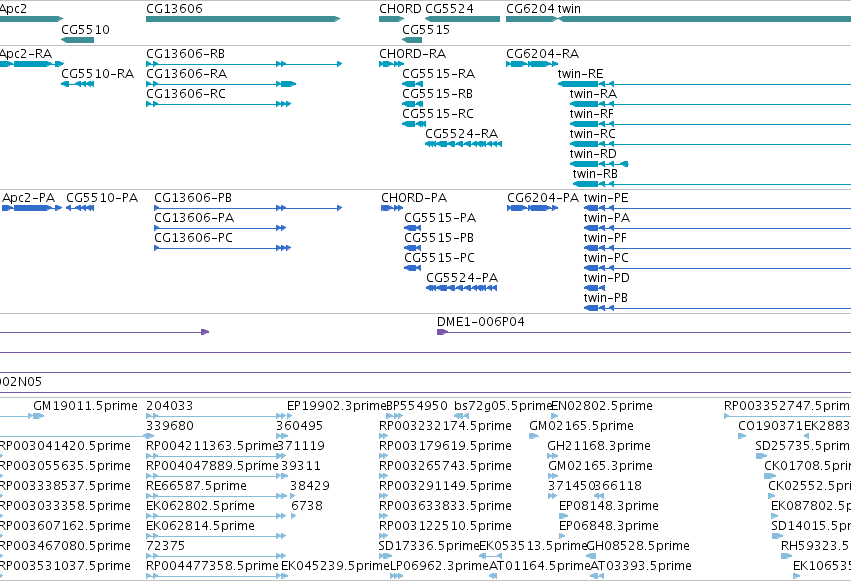Open the CG13606-RB transcript label
The image size is (851, 581).
tap(185, 54)
